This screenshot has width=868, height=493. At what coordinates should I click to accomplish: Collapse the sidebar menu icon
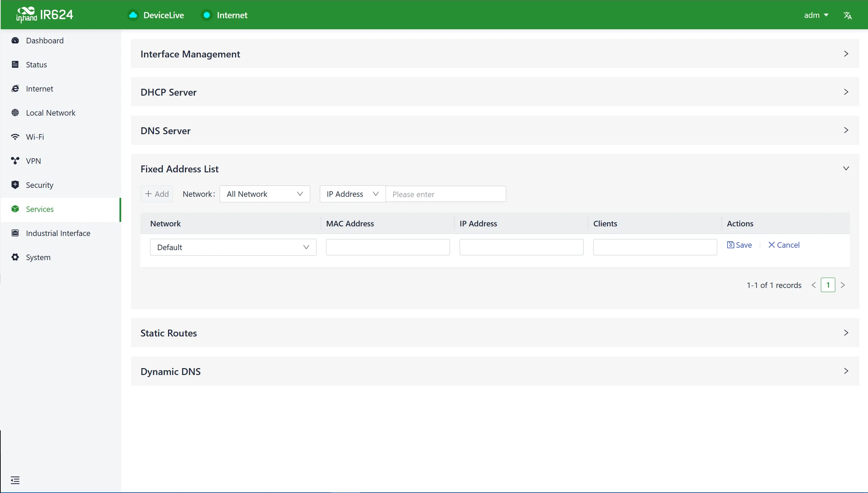click(15, 480)
